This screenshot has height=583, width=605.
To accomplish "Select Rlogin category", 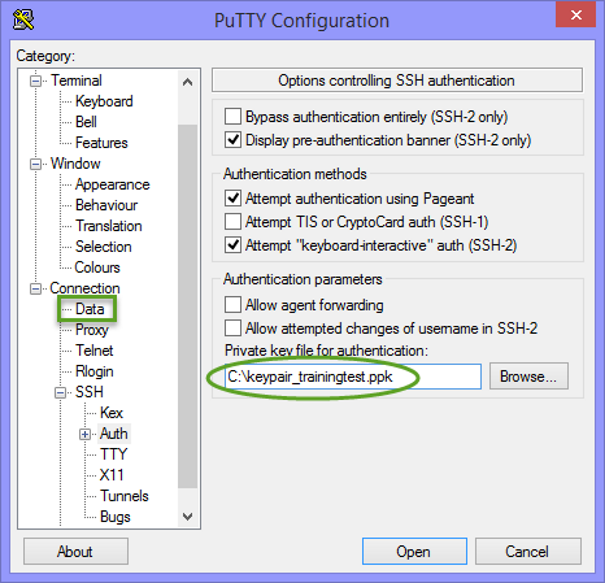I will click(x=95, y=372).
